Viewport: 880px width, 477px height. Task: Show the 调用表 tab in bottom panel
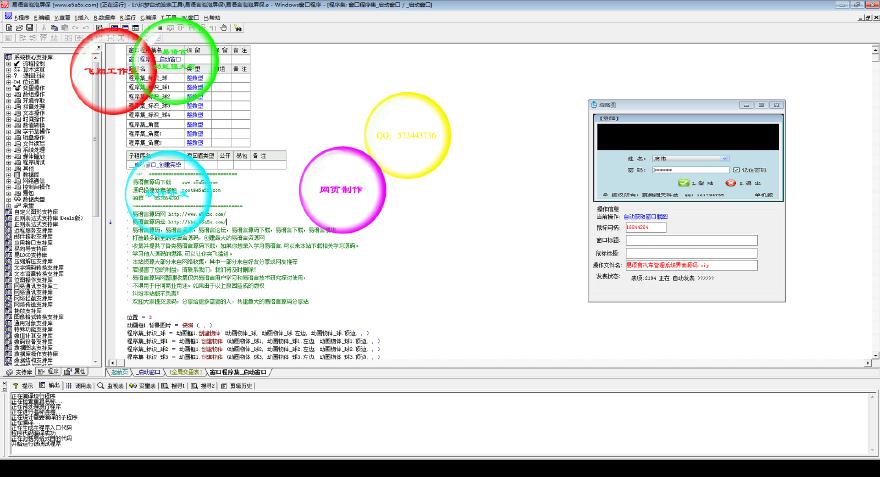[x=79, y=386]
